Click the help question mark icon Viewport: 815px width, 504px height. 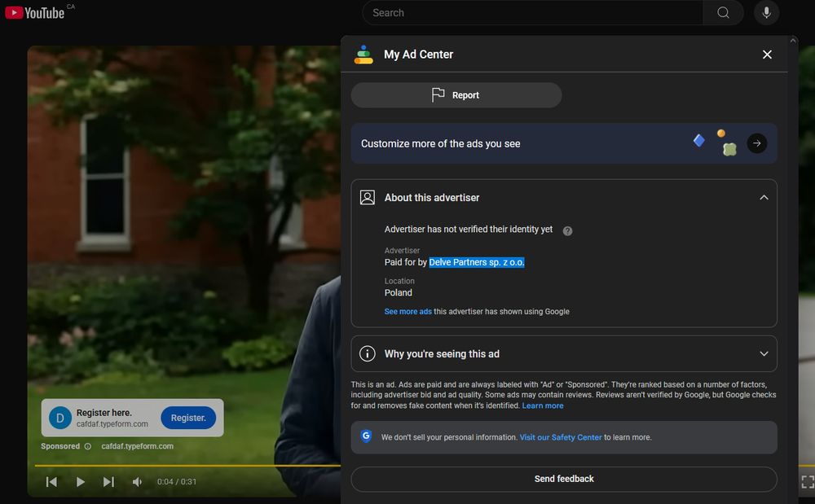tap(567, 230)
